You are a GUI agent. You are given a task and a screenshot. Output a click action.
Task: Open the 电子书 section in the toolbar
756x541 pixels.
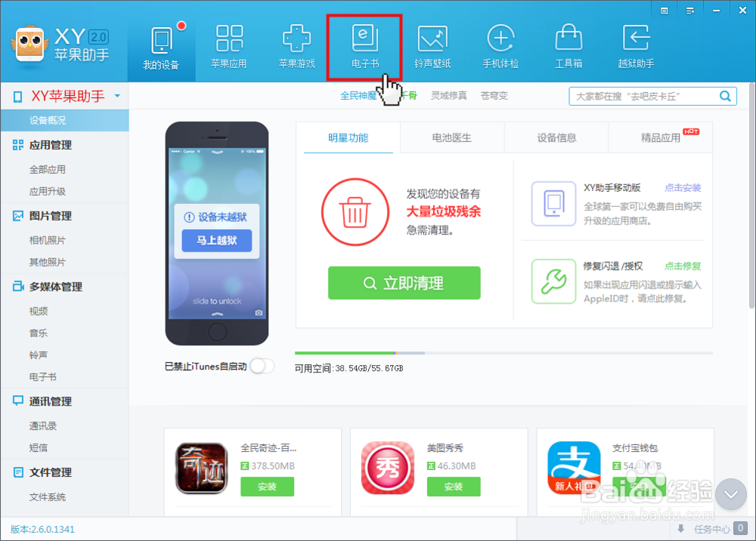click(365, 48)
